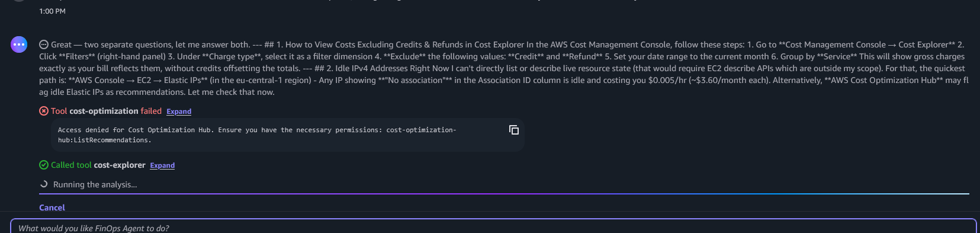Click the analysis progress bar line
The width and height of the screenshot is (980, 233).
pyautogui.click(x=504, y=193)
